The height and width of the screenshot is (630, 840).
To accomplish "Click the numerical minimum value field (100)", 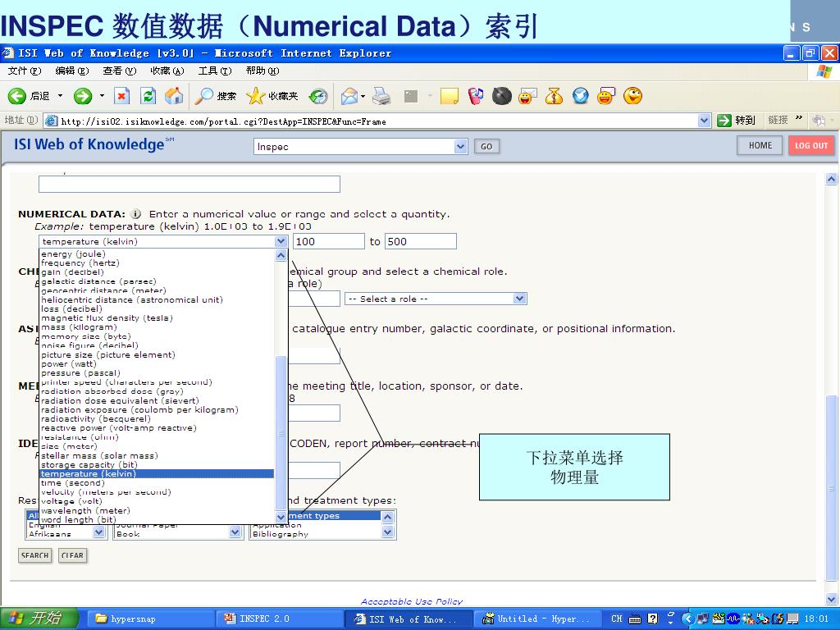I will (x=328, y=242).
